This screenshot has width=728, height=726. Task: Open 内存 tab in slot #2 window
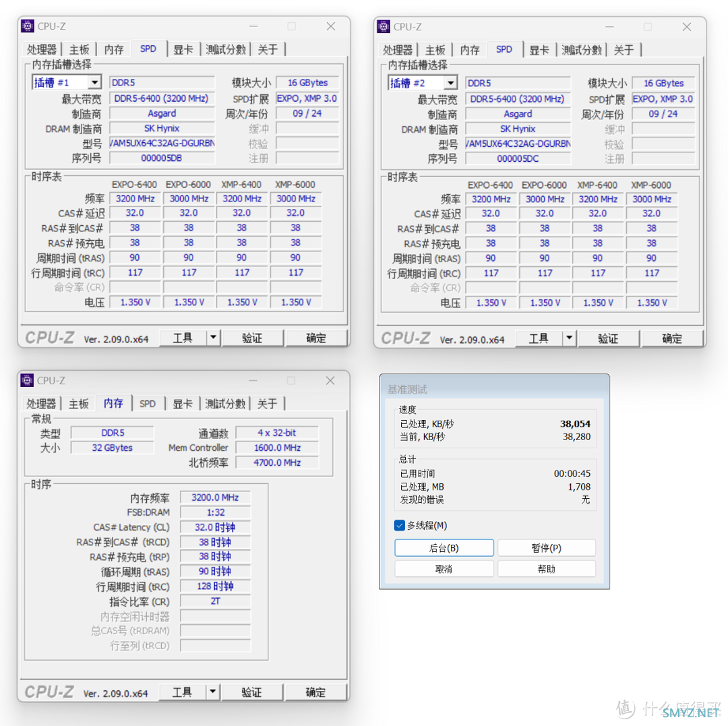point(470,50)
